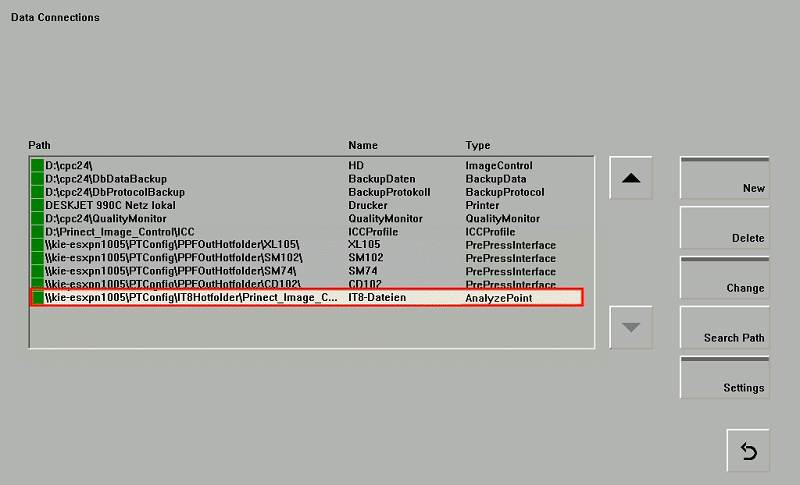The width and height of the screenshot is (800, 485).
Task: Click the scroll down arrow button
Action: pyautogui.click(x=630, y=327)
